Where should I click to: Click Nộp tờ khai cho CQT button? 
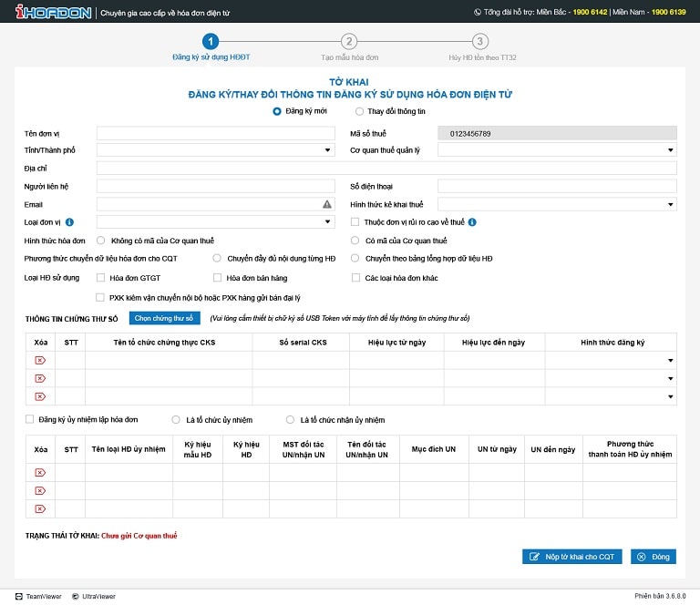click(x=571, y=557)
